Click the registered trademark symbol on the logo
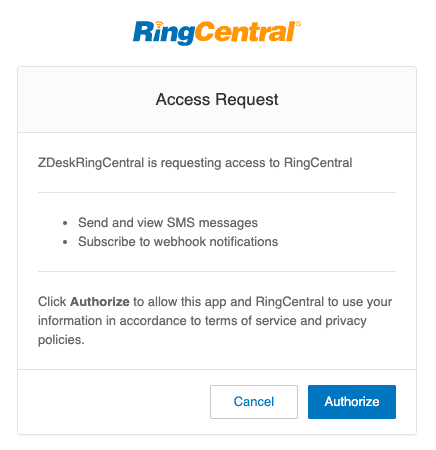The width and height of the screenshot is (436, 450). click(298, 23)
